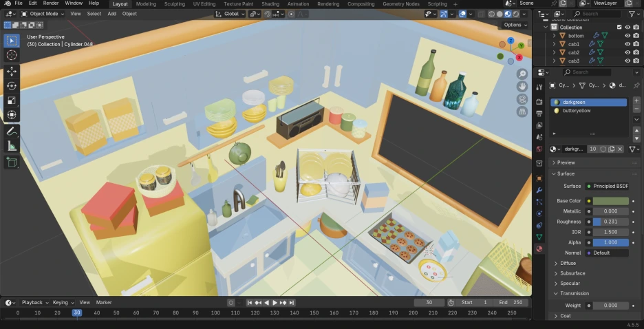Select the Transform tool
The image size is (644, 329).
coord(12,115)
